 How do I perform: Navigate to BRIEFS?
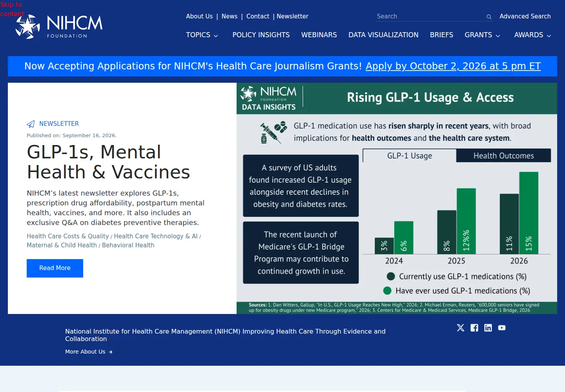click(x=441, y=35)
